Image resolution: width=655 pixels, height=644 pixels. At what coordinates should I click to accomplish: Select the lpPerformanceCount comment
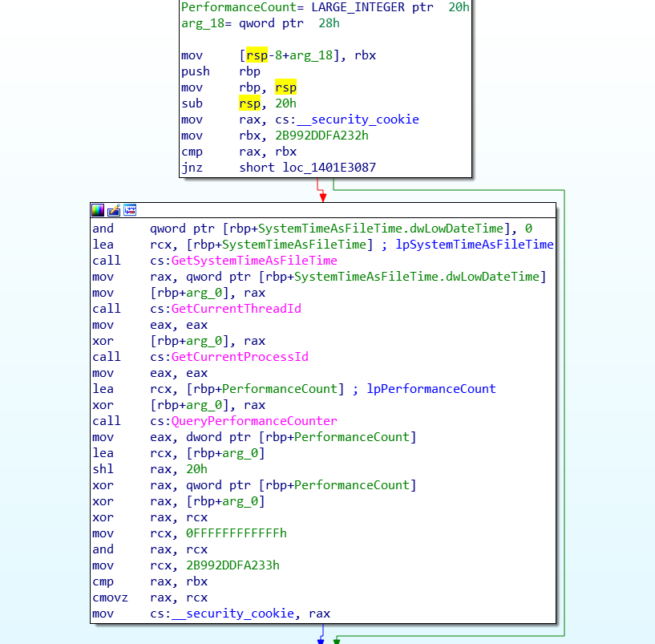431,389
